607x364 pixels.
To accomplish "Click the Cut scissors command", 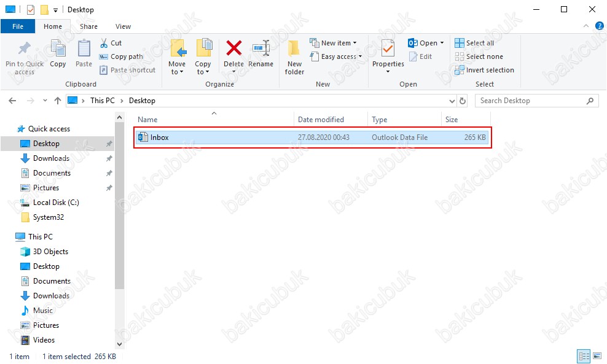I will click(111, 43).
